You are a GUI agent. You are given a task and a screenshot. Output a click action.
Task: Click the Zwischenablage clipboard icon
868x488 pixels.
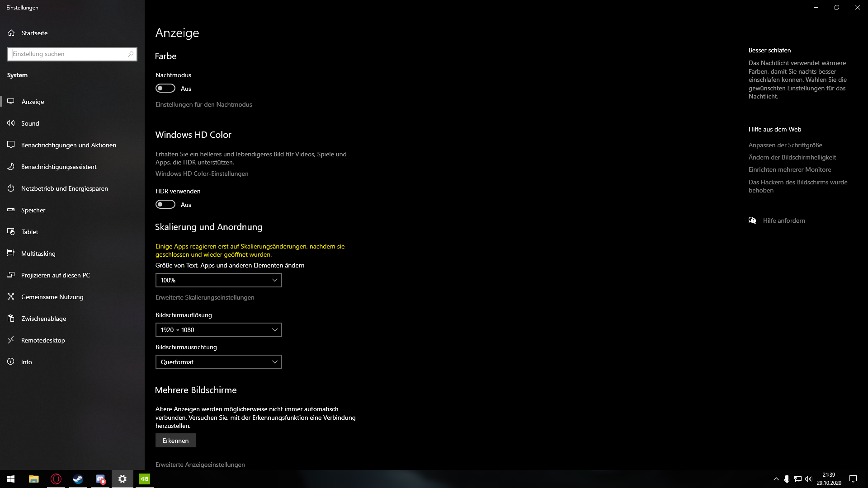[x=11, y=318]
